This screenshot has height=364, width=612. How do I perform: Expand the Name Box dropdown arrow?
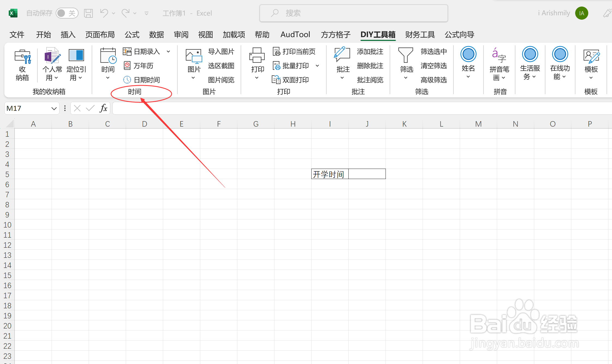pyautogui.click(x=54, y=109)
